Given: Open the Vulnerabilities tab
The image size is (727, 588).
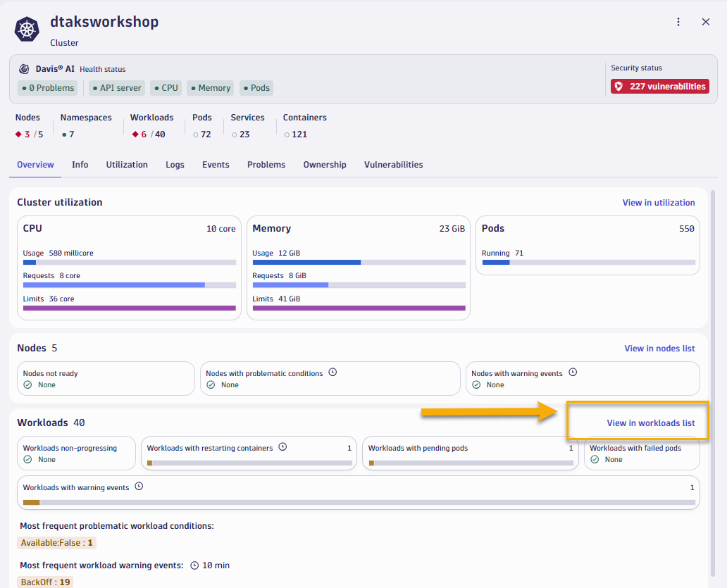Looking at the screenshot, I should pyautogui.click(x=393, y=165).
